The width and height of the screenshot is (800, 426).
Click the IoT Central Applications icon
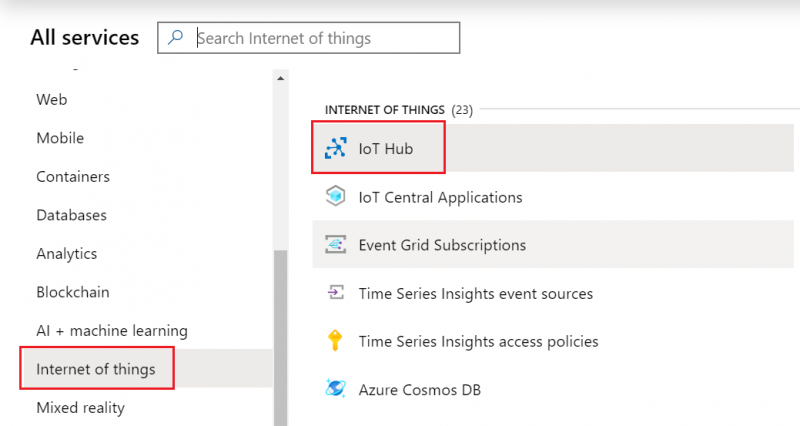point(335,197)
